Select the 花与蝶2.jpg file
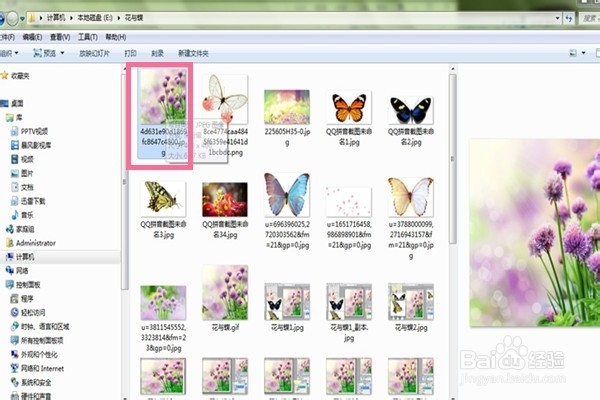600x400 pixels. coord(411,307)
